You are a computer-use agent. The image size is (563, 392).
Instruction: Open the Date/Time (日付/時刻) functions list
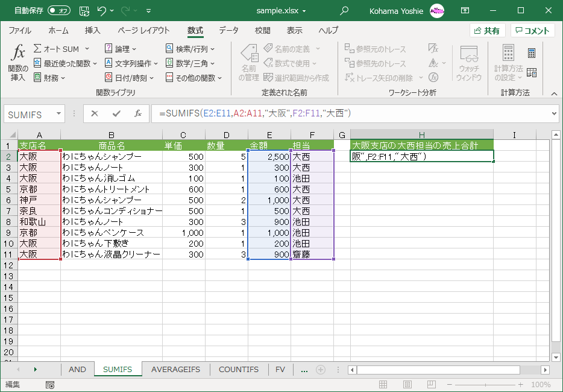[129, 78]
